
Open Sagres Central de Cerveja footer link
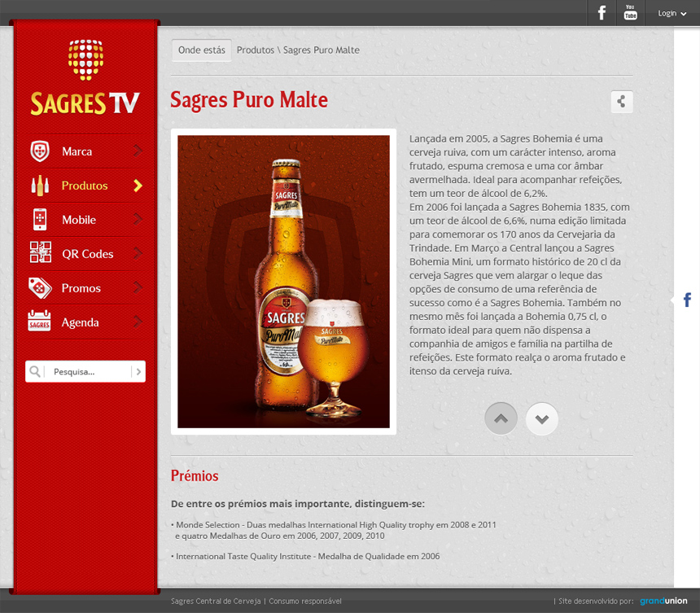(216, 601)
